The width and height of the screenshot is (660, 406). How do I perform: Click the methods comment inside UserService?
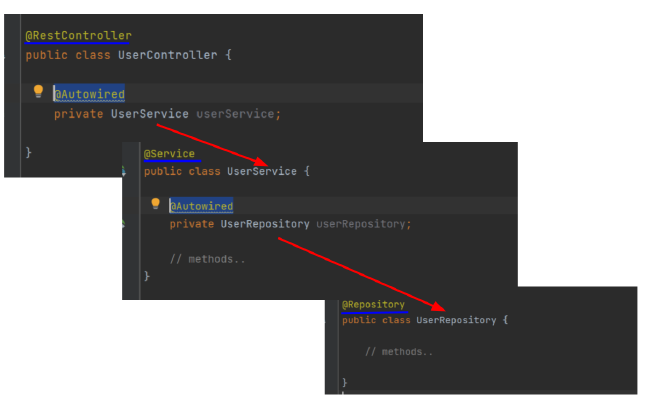pos(207,259)
